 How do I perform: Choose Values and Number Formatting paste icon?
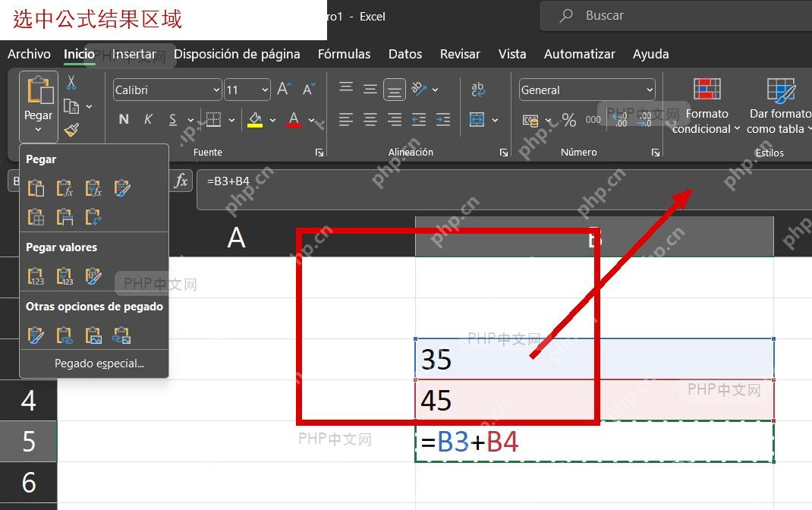point(65,276)
